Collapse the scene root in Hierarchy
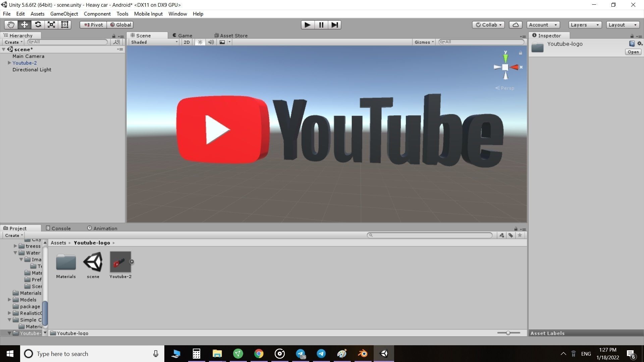Screen dimensions: 644x362 click(x=4, y=50)
